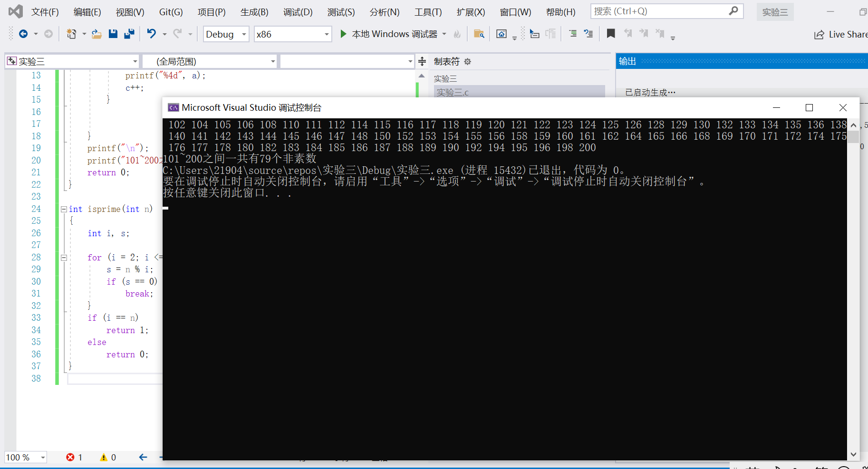Open the x86 platform dropdown

(293, 34)
